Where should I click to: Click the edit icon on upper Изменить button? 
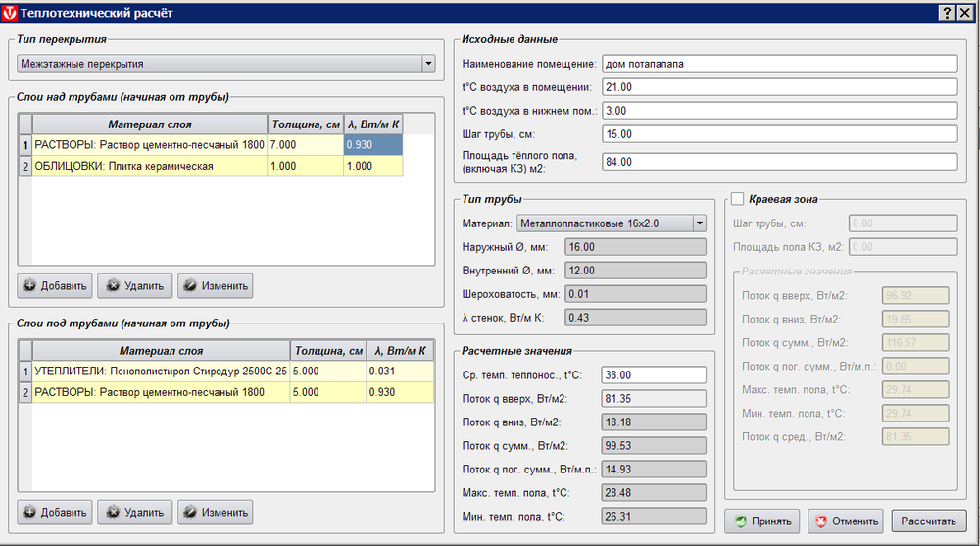click(x=190, y=286)
